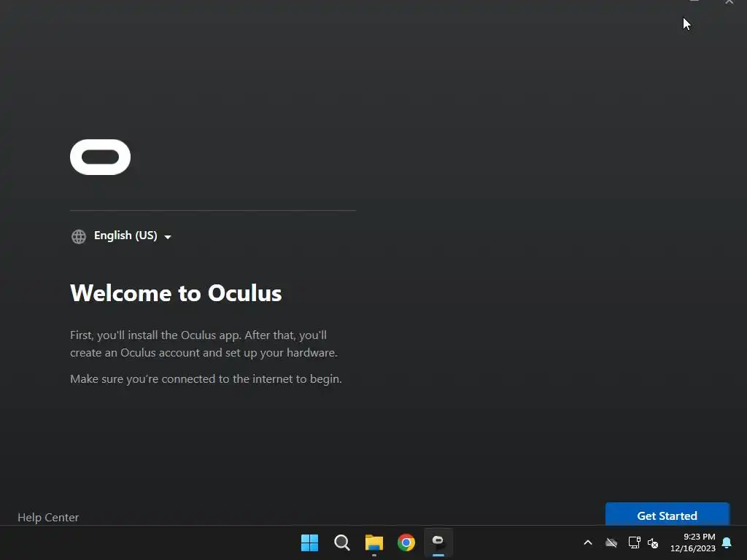Close the Oculus setup window
This screenshot has height=560, width=747.
coord(729,2)
